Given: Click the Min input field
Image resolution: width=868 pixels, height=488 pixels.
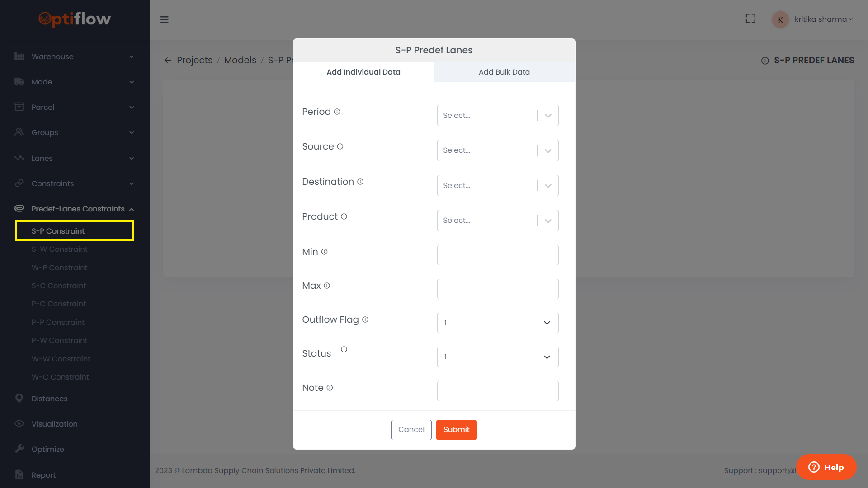Looking at the screenshot, I should tap(497, 255).
